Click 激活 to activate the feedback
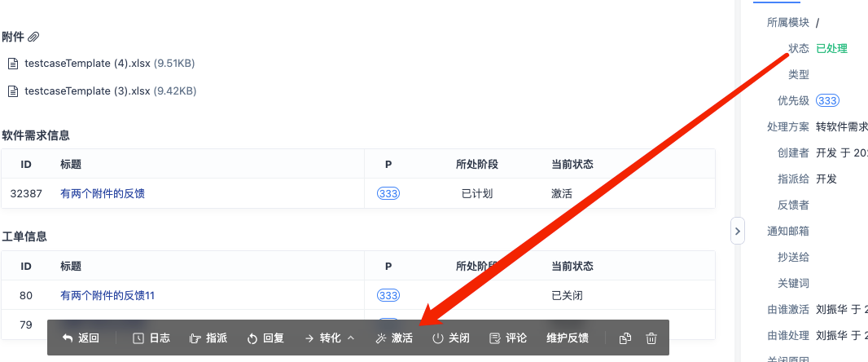 click(394, 338)
